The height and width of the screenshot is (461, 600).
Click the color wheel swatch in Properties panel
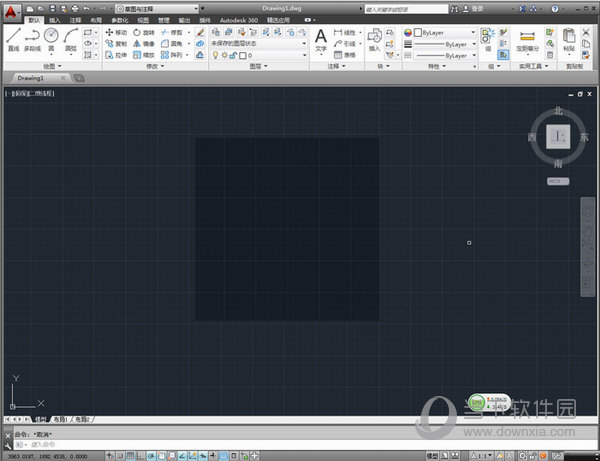(x=408, y=33)
